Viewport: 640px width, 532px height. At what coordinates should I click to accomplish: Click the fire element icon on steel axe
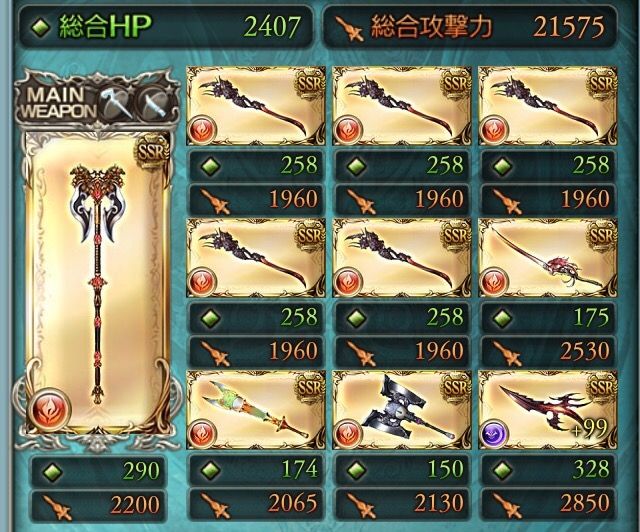point(348,433)
